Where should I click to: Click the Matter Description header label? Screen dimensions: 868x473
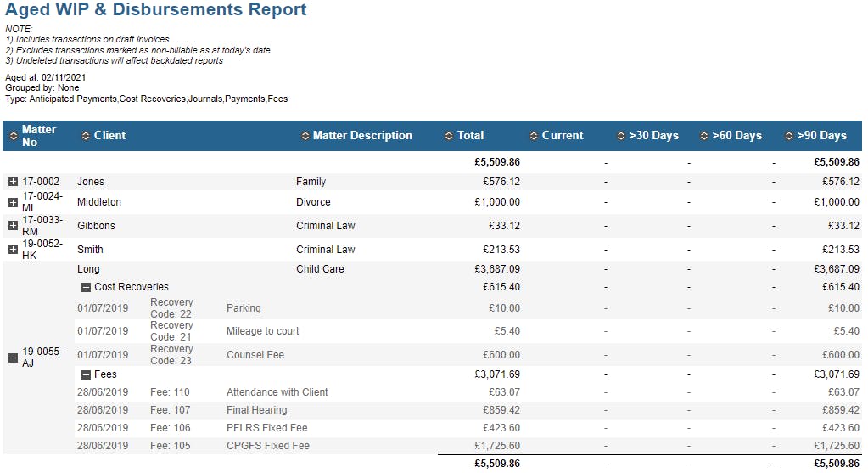362,136
